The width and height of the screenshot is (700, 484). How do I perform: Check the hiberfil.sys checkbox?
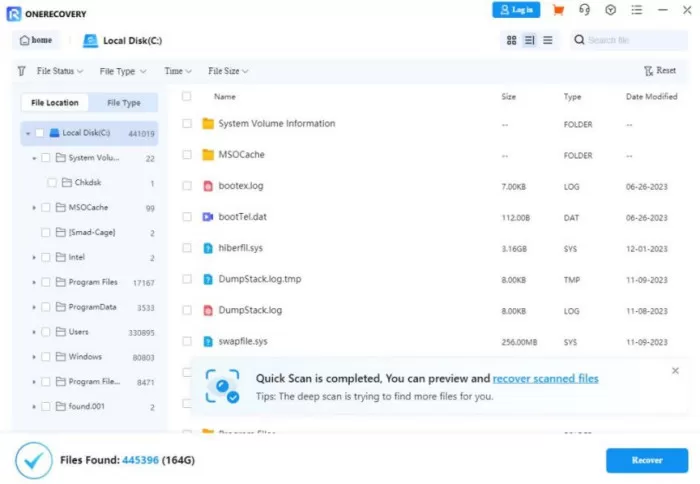187,248
